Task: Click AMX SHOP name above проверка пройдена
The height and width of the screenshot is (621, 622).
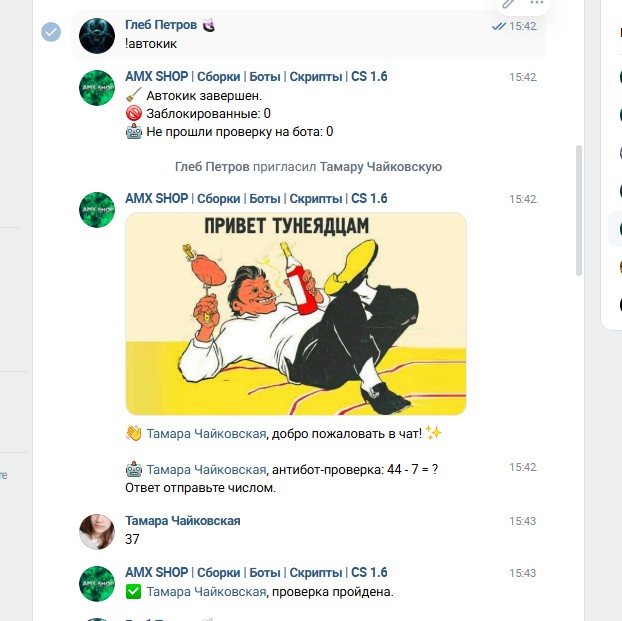Action: 256,572
